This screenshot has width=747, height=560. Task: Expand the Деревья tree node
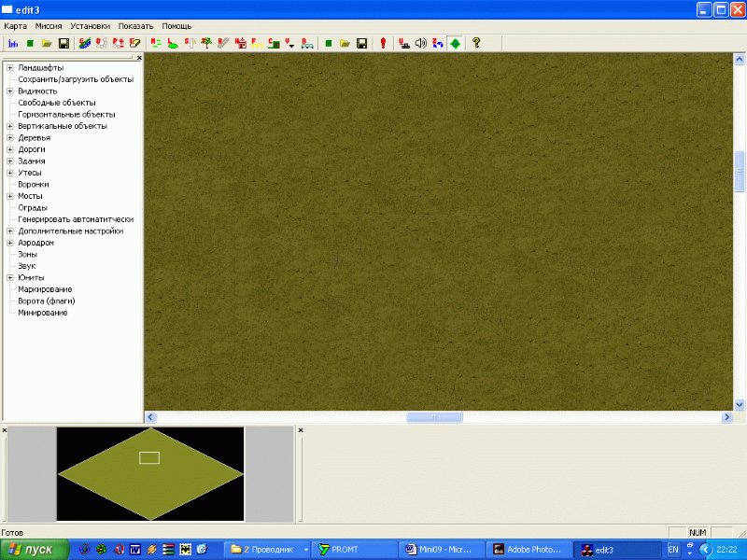(10, 137)
